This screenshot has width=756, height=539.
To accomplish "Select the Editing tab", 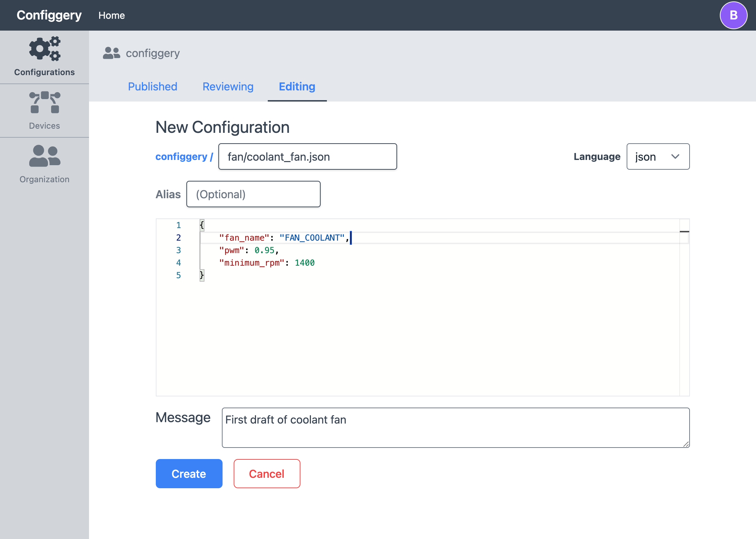I will click(x=297, y=87).
